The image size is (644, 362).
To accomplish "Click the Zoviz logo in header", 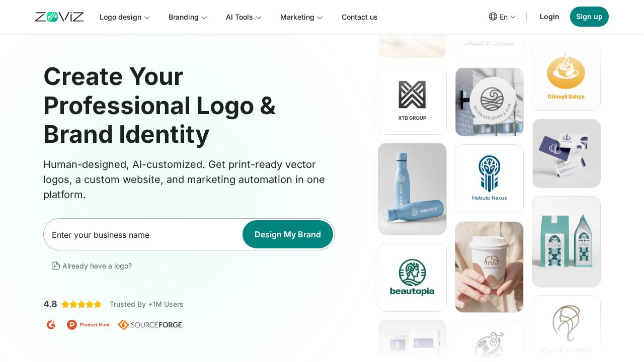I will [59, 17].
